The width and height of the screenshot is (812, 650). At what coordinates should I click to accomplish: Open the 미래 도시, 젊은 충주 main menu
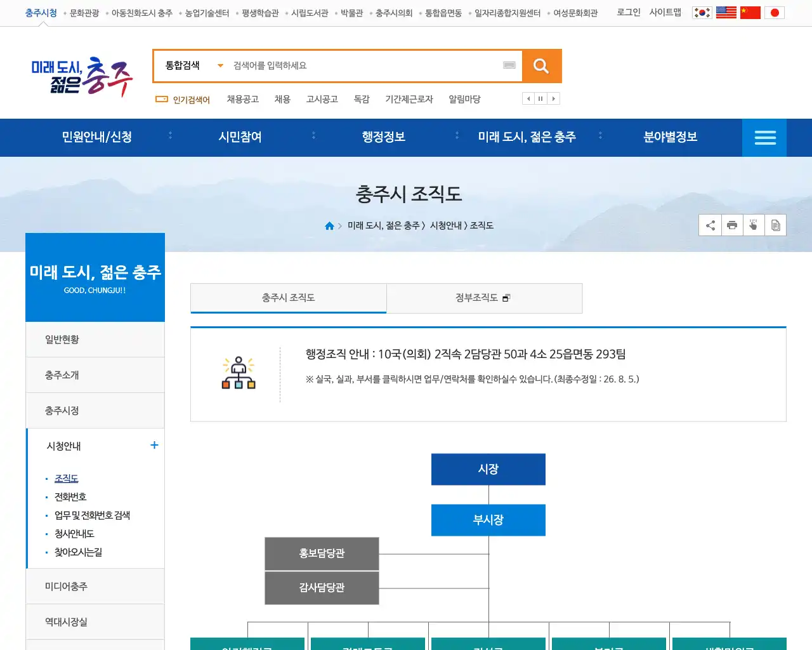tap(527, 137)
